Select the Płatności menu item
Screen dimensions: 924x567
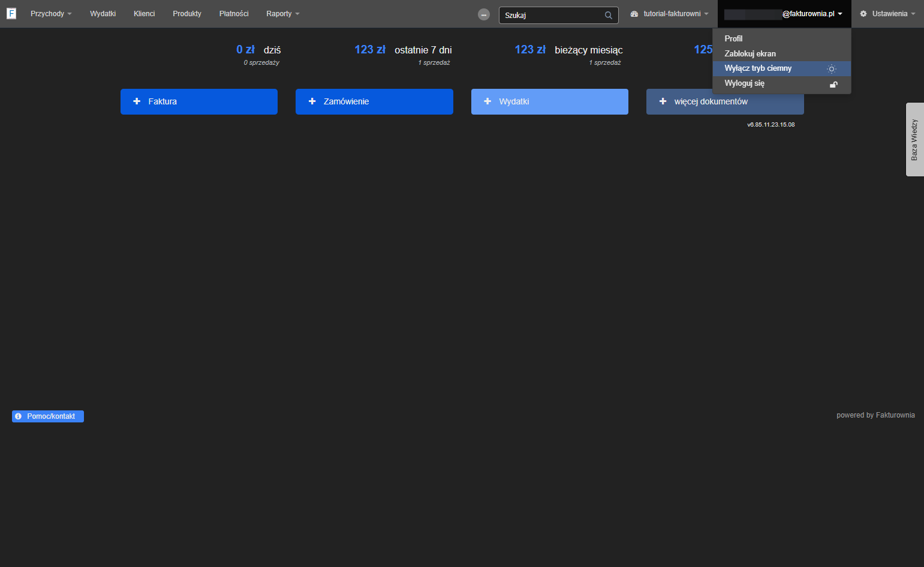[234, 14]
